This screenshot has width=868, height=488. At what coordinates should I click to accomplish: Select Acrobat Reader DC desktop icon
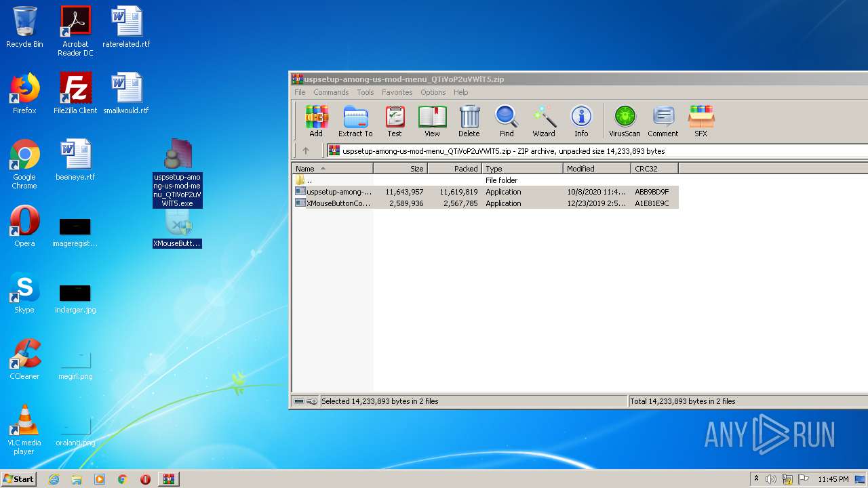75,31
